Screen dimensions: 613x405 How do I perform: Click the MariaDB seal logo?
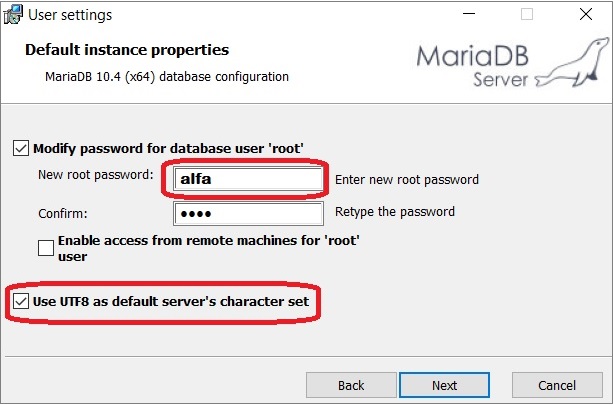pyautogui.click(x=572, y=62)
